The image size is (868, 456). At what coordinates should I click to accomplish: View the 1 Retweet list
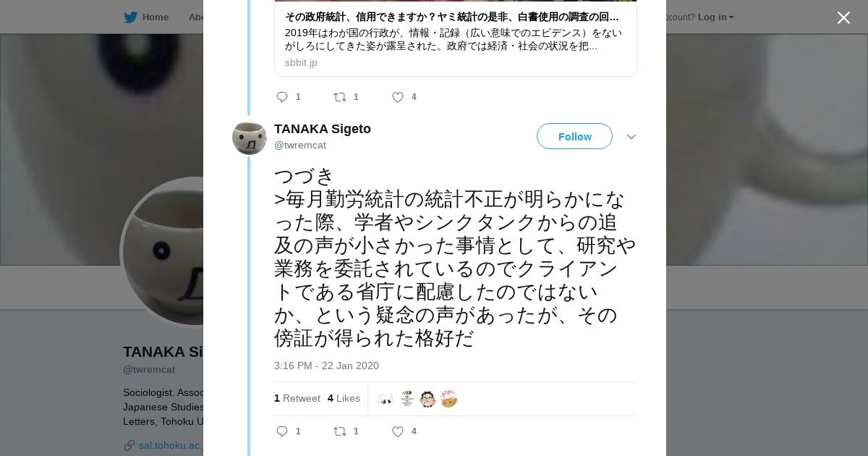297,398
